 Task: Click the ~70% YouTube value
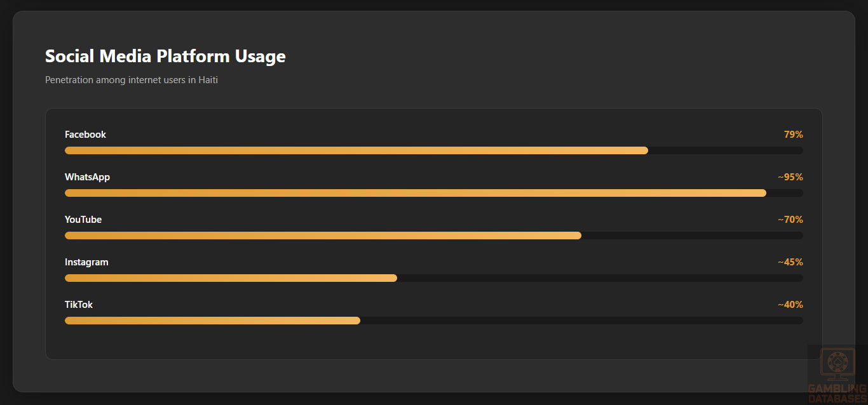(x=790, y=220)
